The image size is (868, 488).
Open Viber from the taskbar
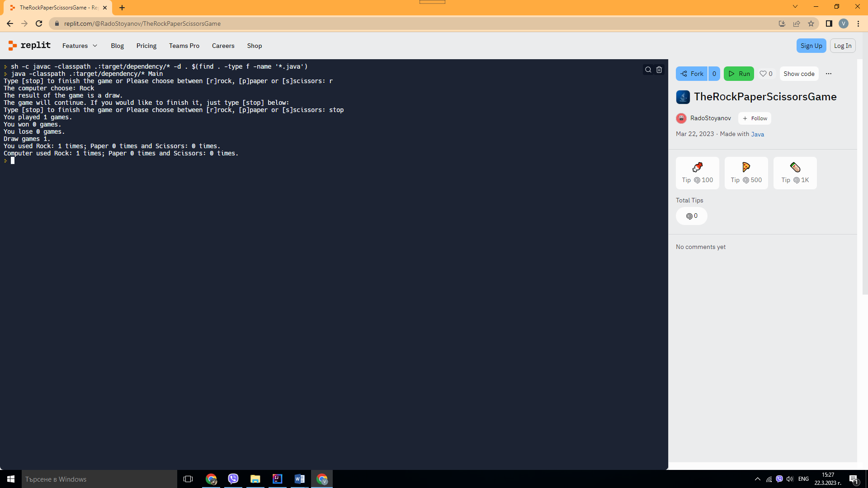pos(233,479)
